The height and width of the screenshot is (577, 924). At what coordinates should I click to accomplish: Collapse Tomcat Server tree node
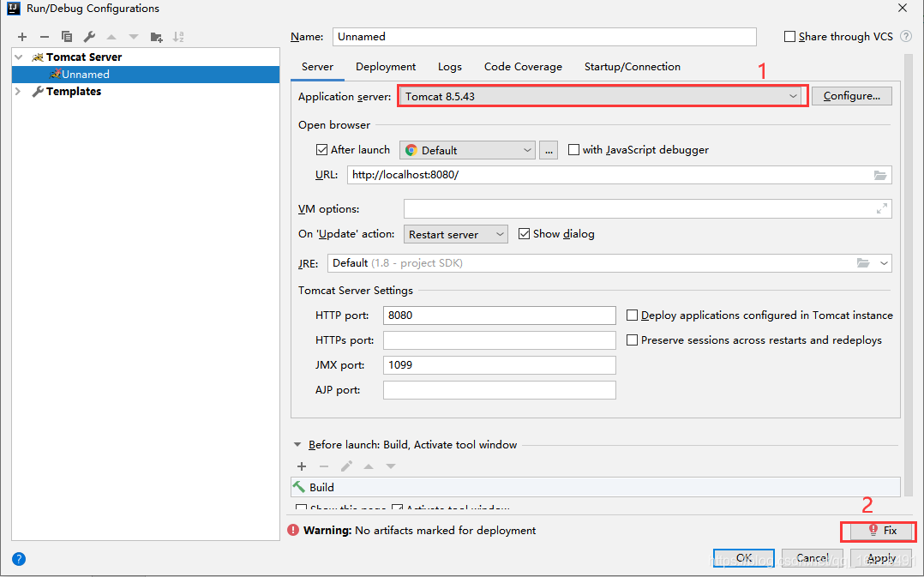point(18,57)
